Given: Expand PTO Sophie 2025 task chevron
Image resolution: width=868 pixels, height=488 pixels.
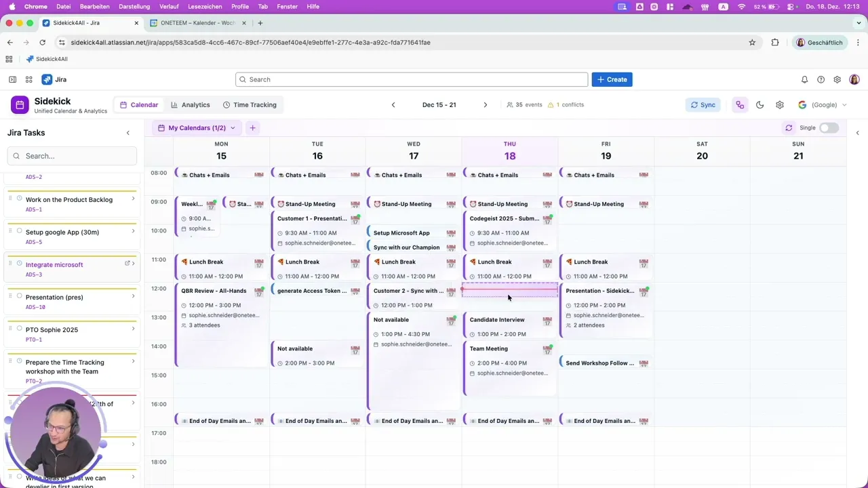Looking at the screenshot, I should 133,329.
